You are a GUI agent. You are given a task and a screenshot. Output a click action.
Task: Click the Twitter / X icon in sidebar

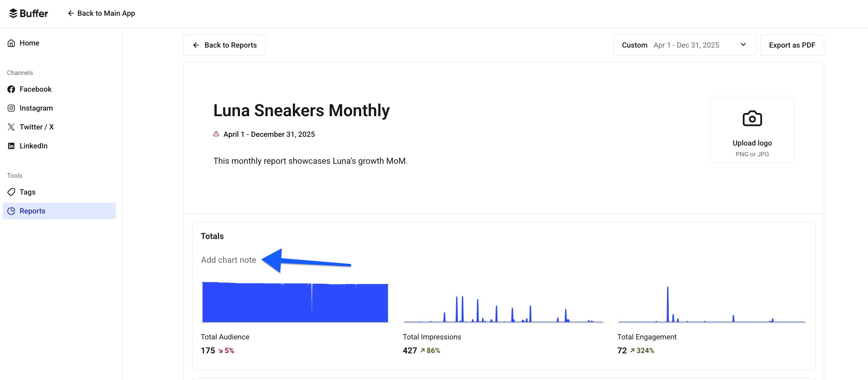(x=11, y=127)
